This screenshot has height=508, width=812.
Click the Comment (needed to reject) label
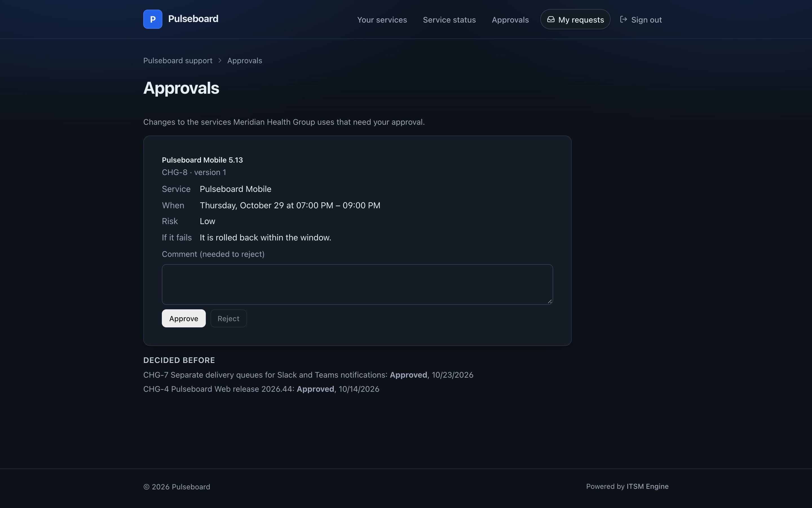click(213, 254)
